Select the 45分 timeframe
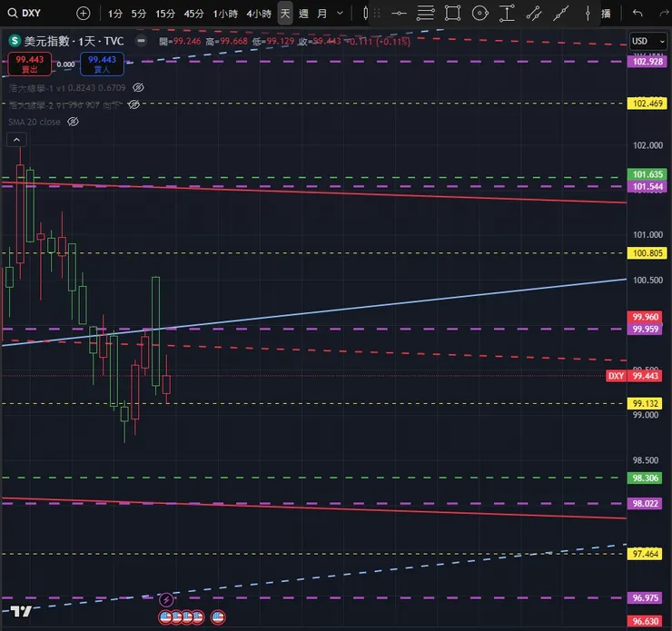 tap(193, 14)
